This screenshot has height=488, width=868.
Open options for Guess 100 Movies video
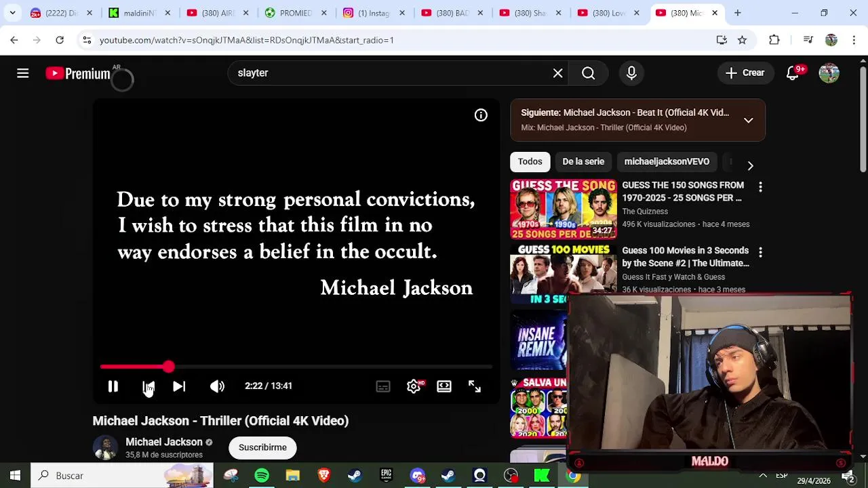(x=760, y=252)
